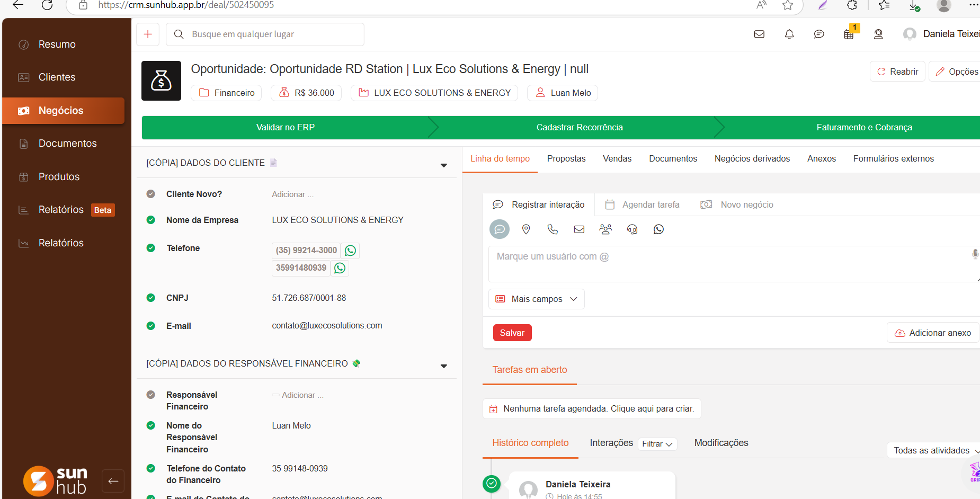980x499 pixels.
Task: Select the phone call interaction icon
Action: [553, 229]
